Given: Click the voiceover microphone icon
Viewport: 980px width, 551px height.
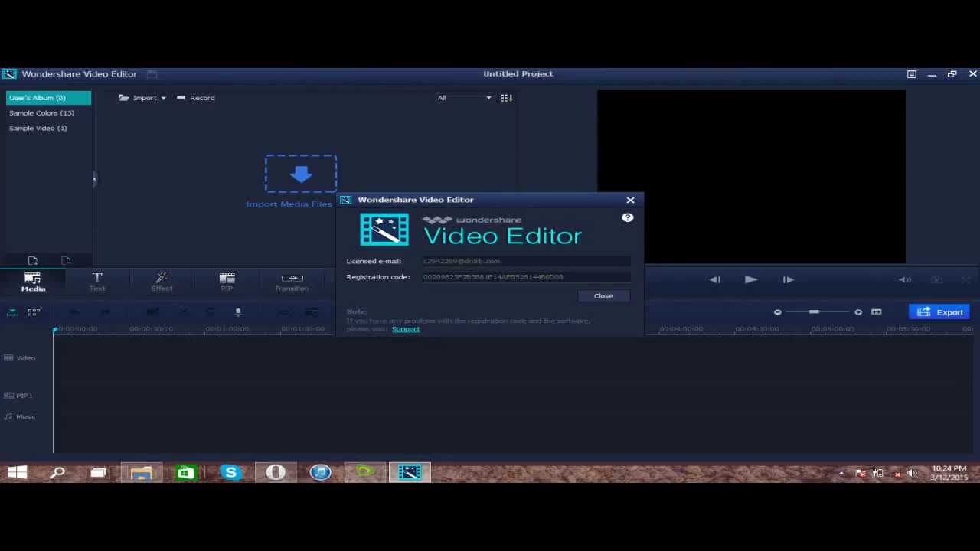Looking at the screenshot, I should (x=238, y=312).
